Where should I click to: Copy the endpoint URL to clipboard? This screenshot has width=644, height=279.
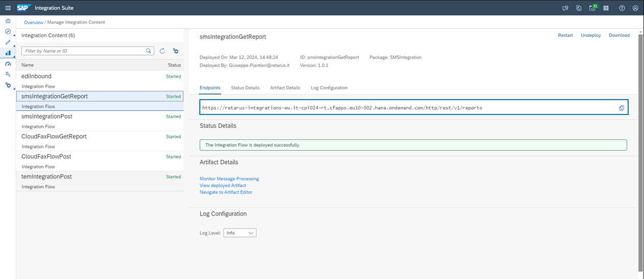point(622,108)
